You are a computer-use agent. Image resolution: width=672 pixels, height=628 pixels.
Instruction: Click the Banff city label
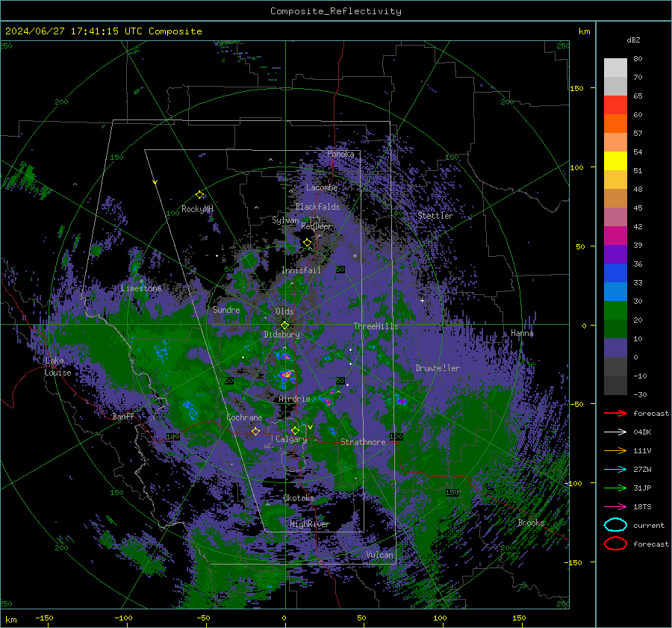click(x=123, y=416)
